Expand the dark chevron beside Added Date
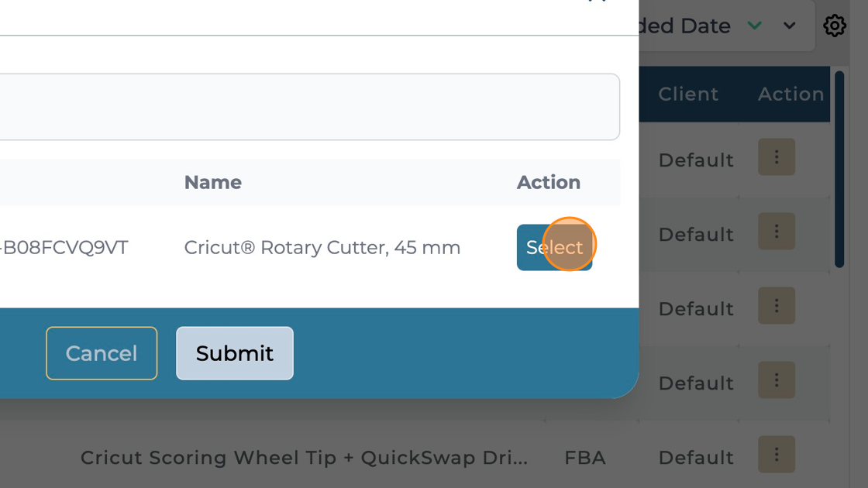The width and height of the screenshot is (868, 488). click(x=789, y=26)
